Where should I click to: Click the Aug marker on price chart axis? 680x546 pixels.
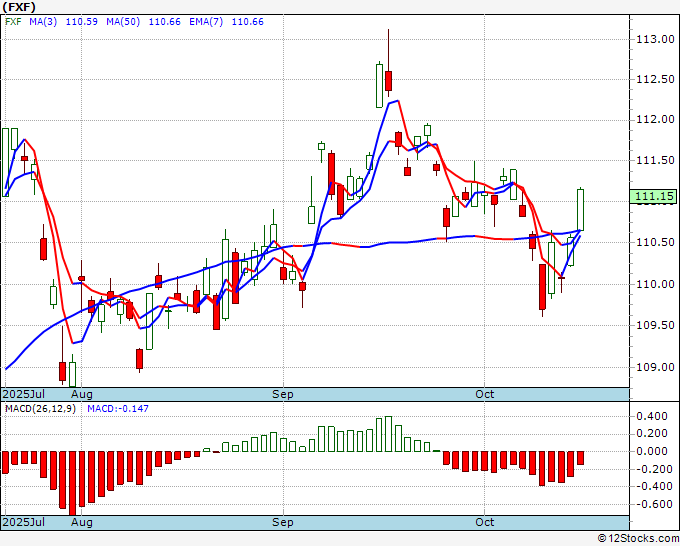point(81,394)
